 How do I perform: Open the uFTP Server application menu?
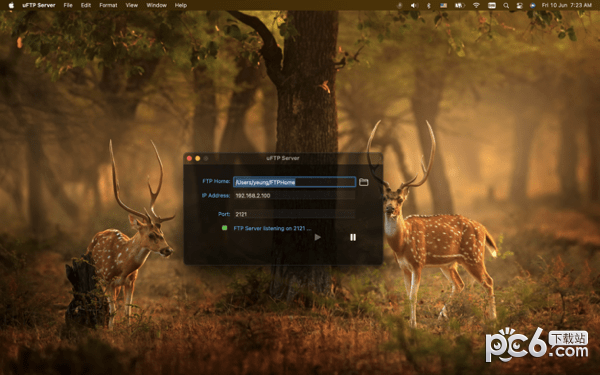tap(39, 5)
